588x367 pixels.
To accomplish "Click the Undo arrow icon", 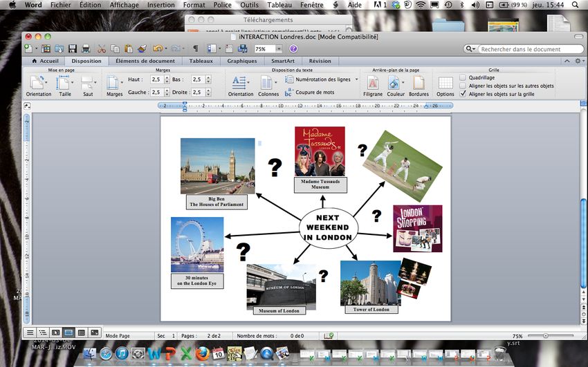I will click(x=158, y=48).
